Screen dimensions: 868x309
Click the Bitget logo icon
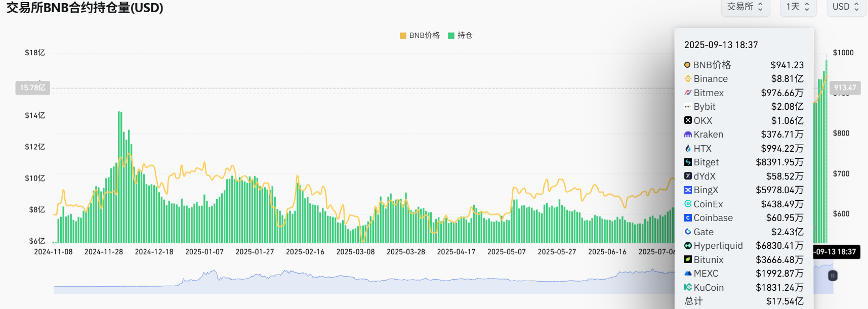[688, 162]
